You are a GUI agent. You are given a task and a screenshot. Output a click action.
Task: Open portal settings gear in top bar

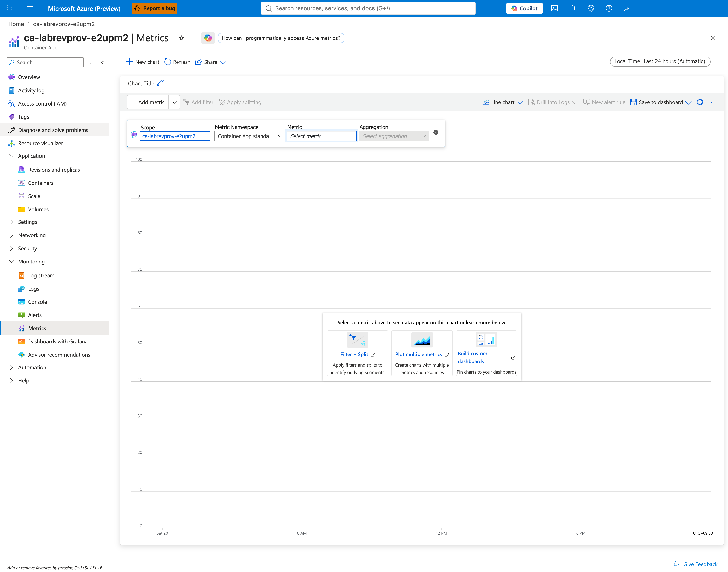pos(591,8)
